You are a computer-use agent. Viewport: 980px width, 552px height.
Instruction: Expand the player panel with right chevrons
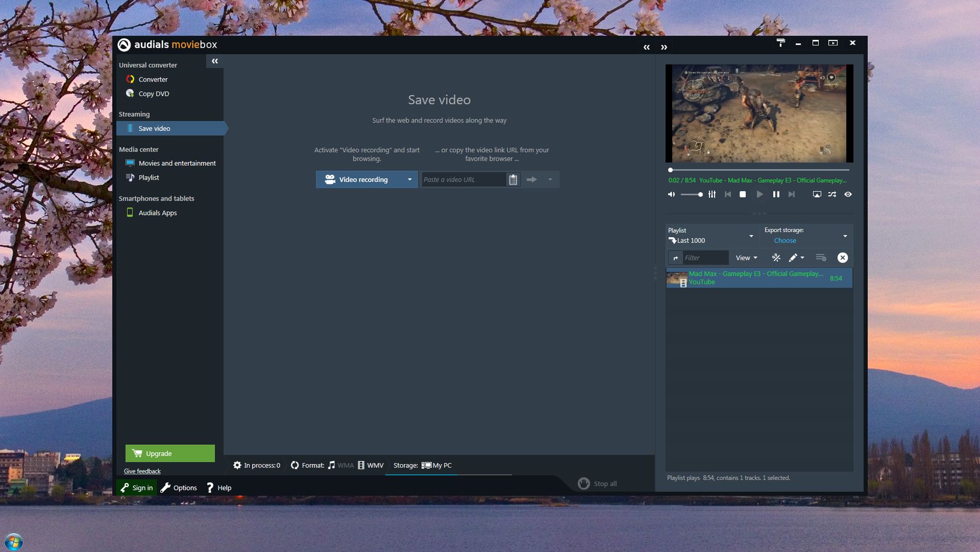664,47
